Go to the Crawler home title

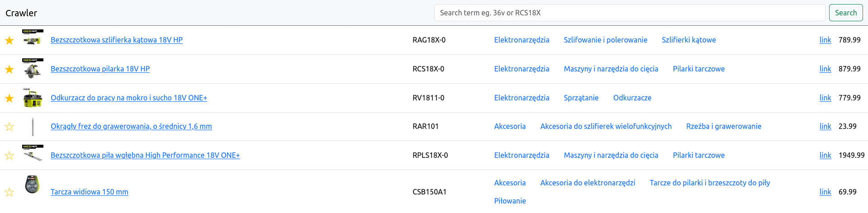(21, 13)
